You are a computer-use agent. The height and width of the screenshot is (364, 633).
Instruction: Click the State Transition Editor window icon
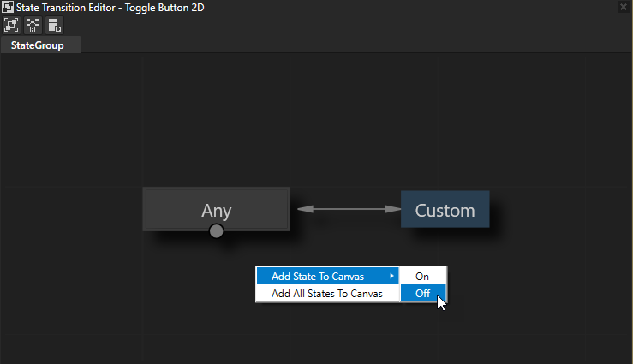(x=7, y=7)
